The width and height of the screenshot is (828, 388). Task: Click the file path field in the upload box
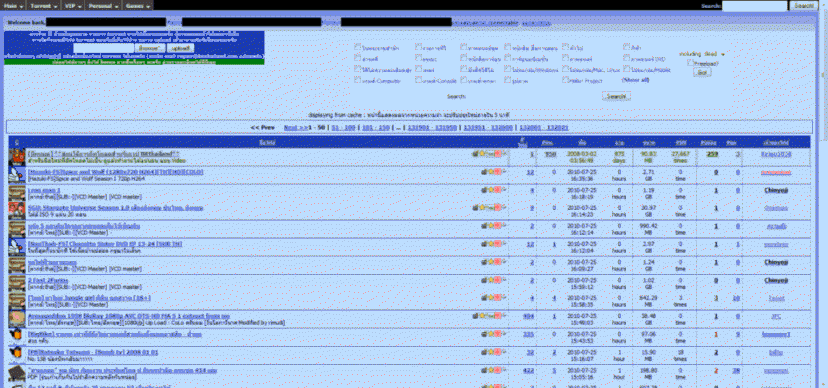tap(103, 48)
